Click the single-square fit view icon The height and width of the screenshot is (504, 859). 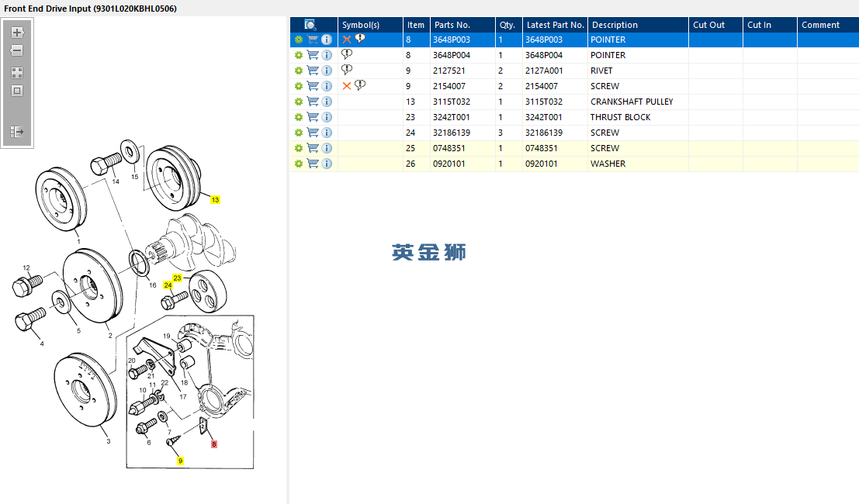17,91
